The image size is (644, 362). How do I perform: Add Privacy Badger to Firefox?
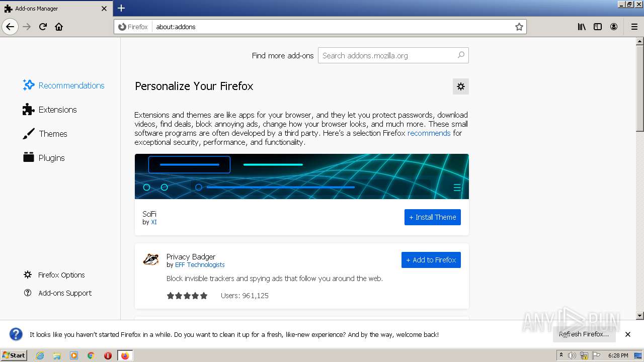(x=431, y=260)
